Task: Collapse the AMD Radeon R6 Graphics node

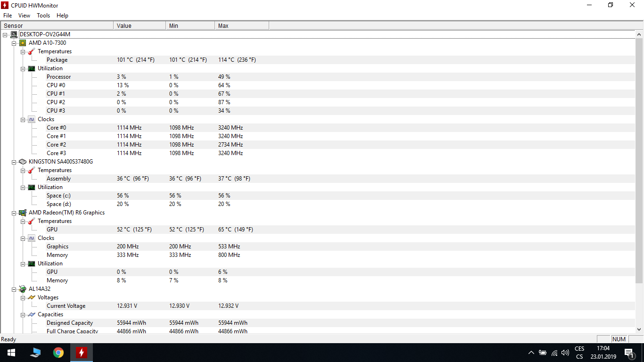Action: 14,213
